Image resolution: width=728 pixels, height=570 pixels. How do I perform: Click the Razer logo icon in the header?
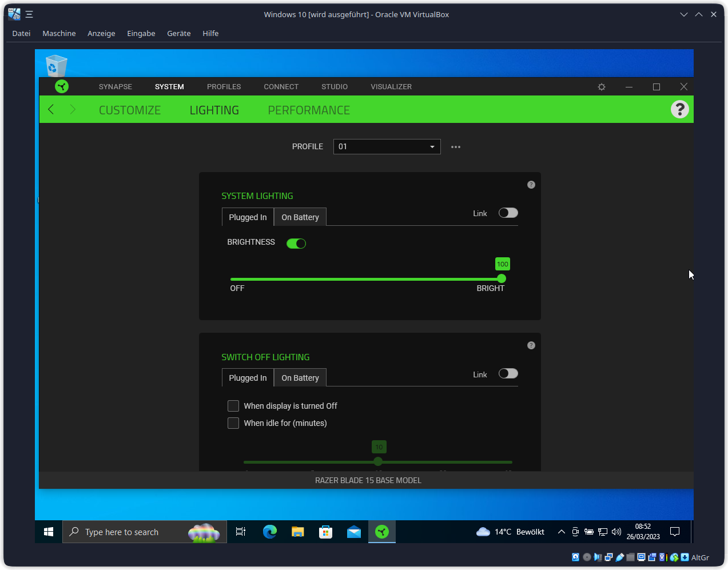62,86
